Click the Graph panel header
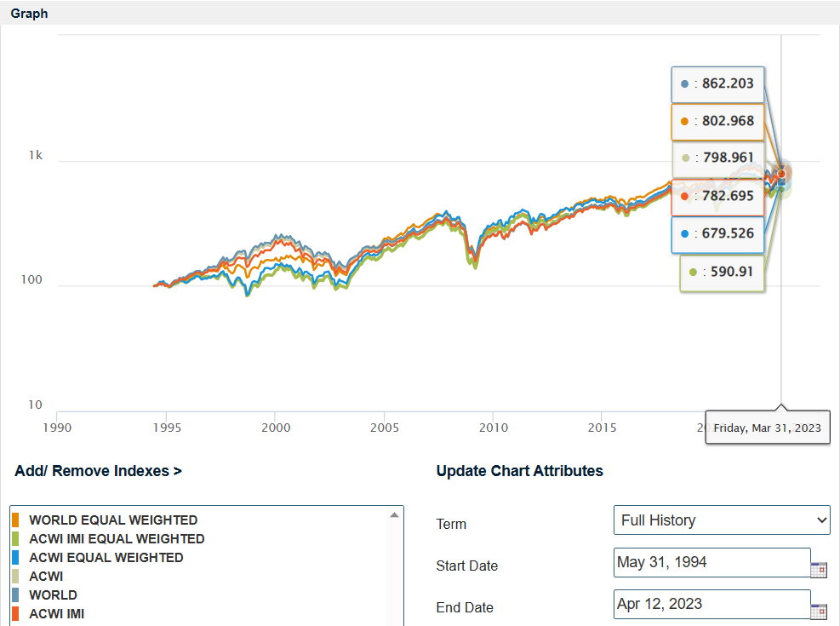This screenshot has width=840, height=626. click(x=30, y=14)
